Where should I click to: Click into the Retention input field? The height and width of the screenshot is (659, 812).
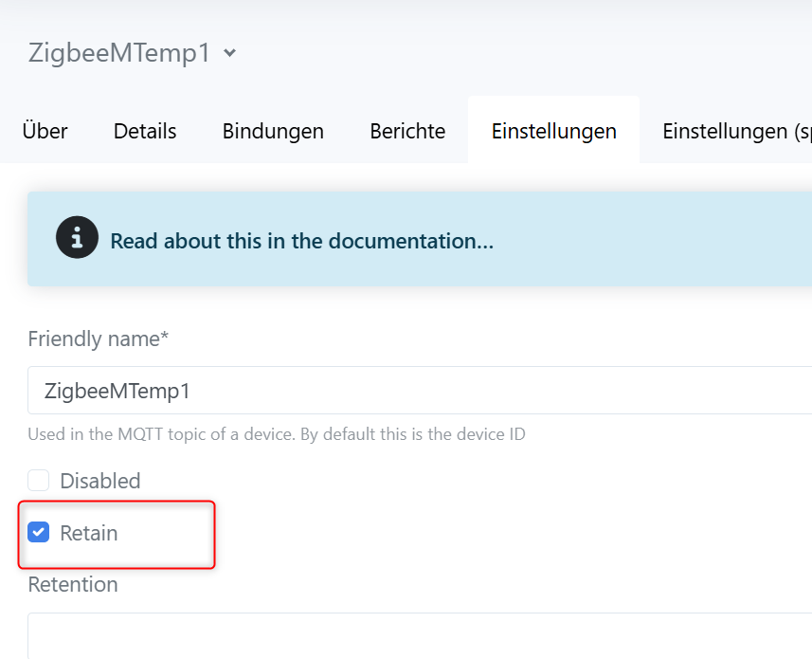click(x=417, y=636)
